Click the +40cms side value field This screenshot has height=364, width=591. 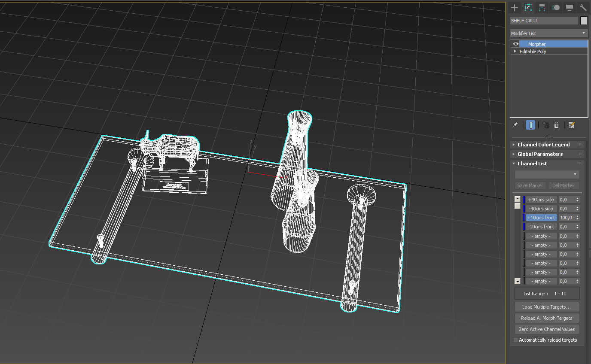click(x=567, y=200)
